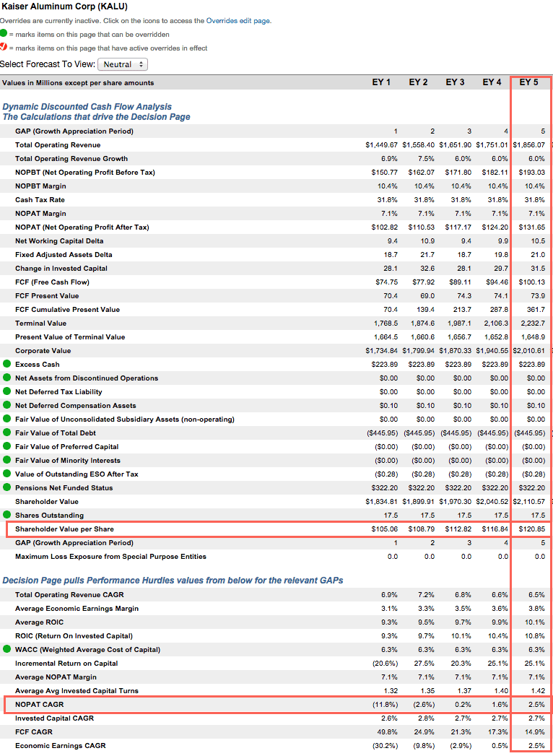Click the Change in Invested Capital label
Screen dimensions: 553x756
[61, 268]
